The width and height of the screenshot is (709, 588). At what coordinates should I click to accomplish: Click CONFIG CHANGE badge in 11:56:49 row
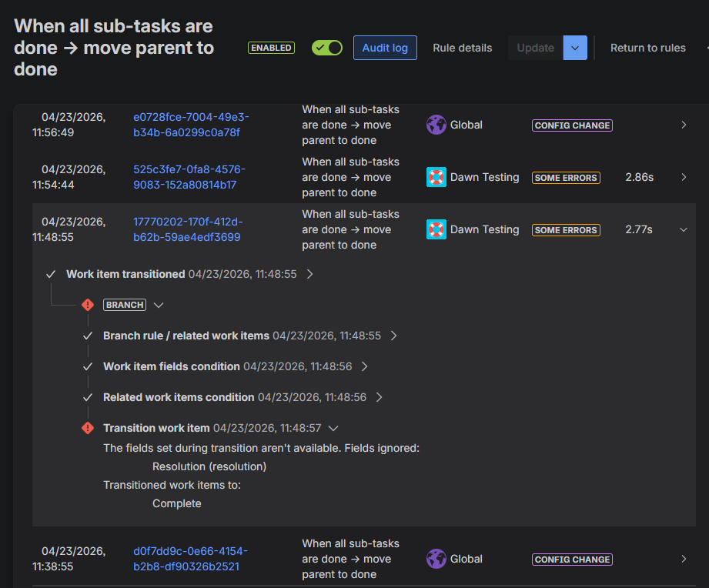572,125
